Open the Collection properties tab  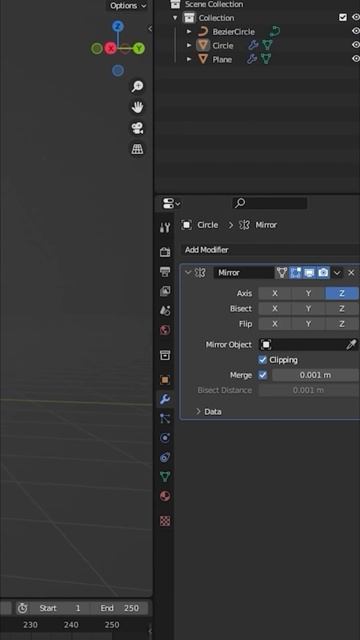tap(165, 355)
